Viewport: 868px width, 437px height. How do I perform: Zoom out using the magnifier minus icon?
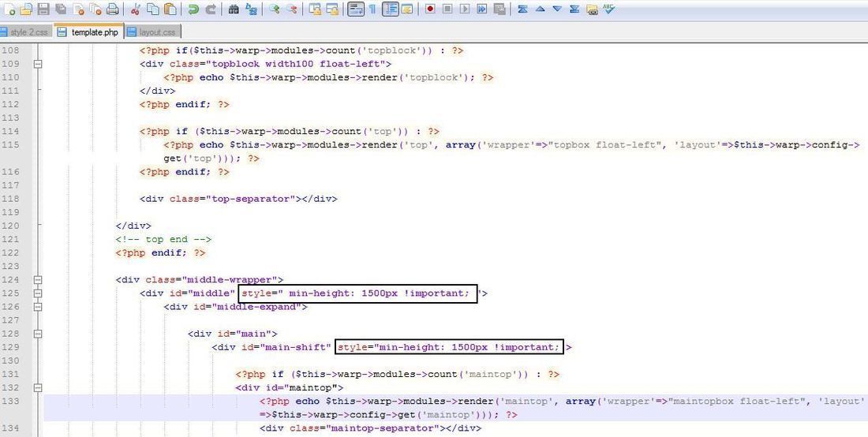(291, 9)
